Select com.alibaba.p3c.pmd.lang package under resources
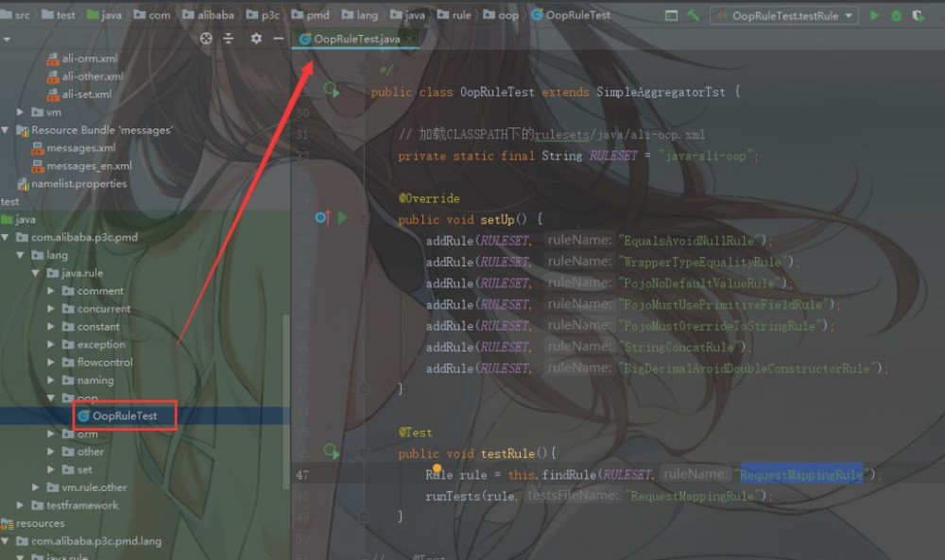Image resolution: width=945 pixels, height=560 pixels. [89, 541]
